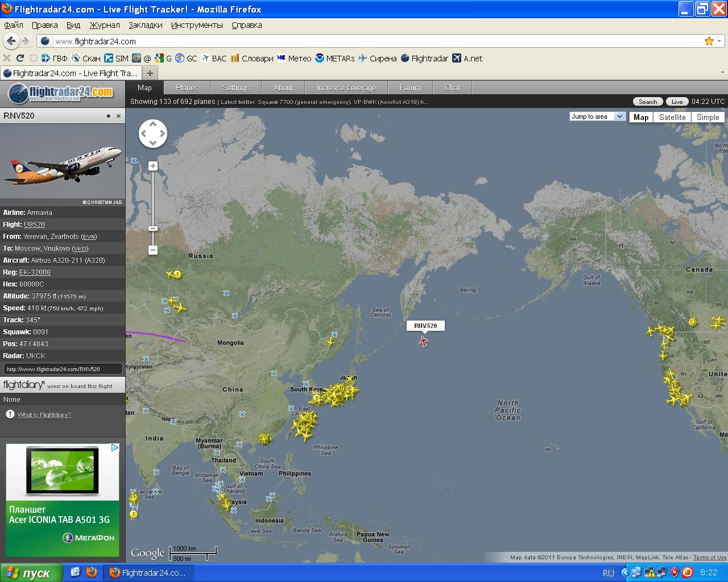The height and width of the screenshot is (582, 728).
Task: Open the METARs bookmark
Action: pyautogui.click(x=335, y=58)
